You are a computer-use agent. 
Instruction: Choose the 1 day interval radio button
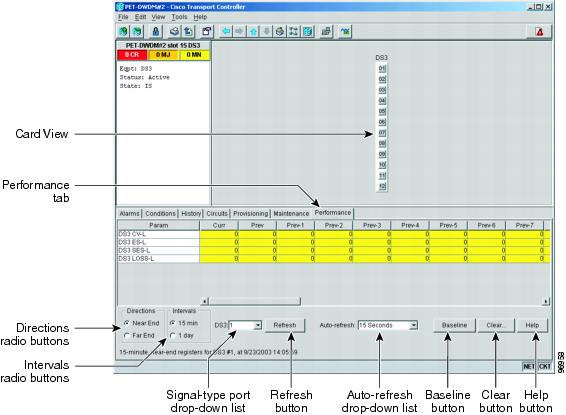pyautogui.click(x=173, y=335)
